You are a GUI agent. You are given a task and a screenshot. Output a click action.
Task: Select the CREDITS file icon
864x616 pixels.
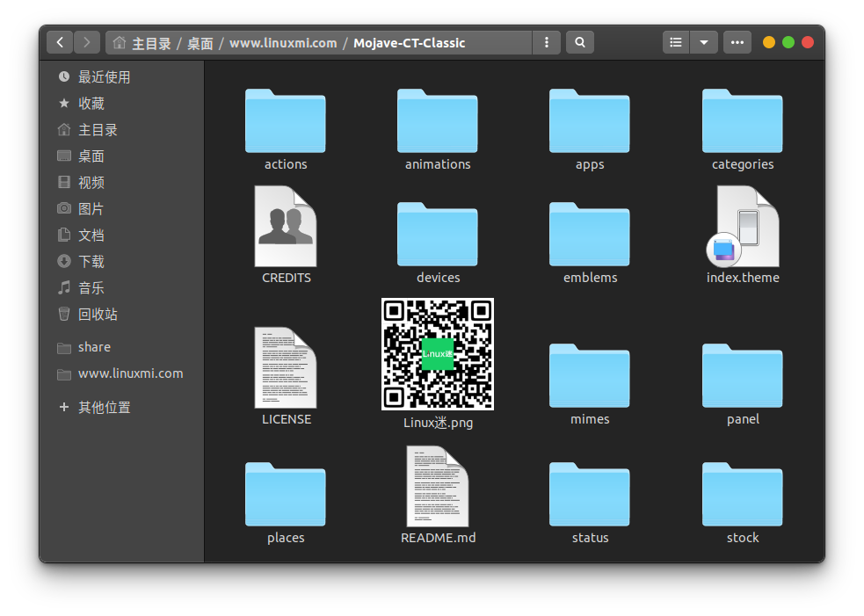click(x=286, y=227)
